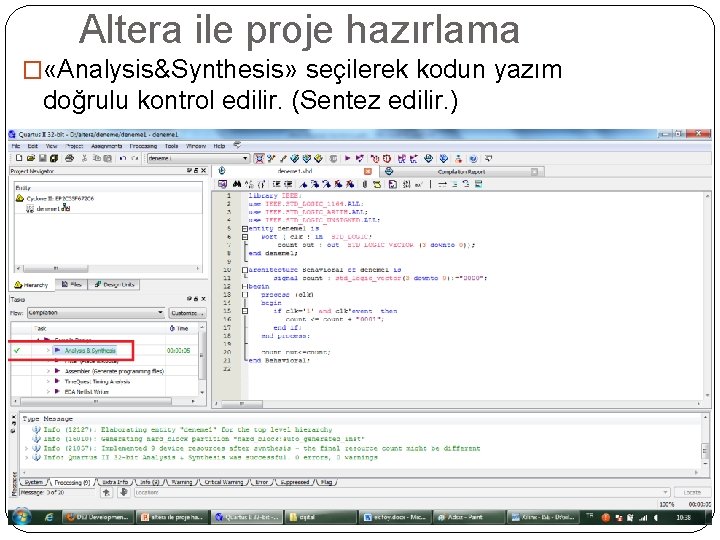Switch to the Compilation Report tab
The height and width of the screenshot is (540, 720).
click(x=461, y=172)
